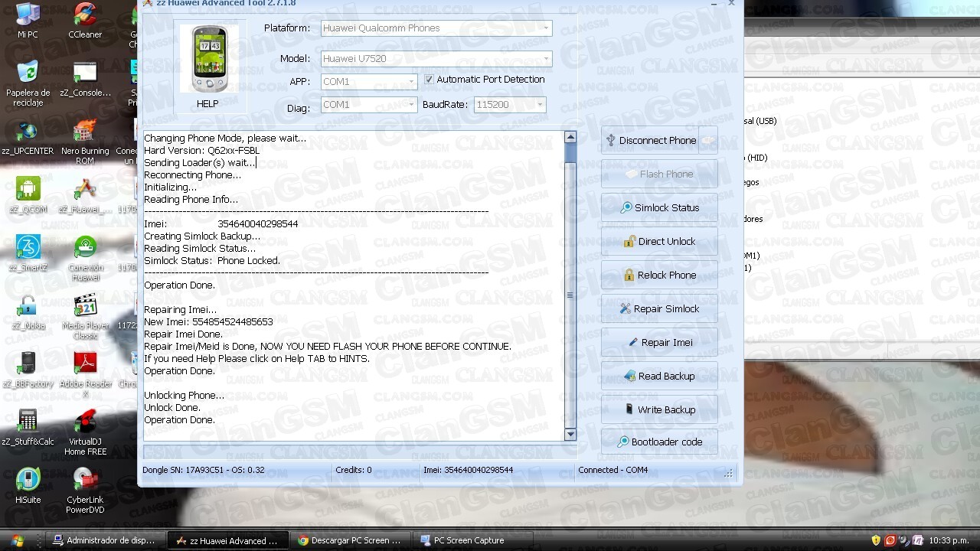Image resolution: width=980 pixels, height=551 pixels.
Task: Launch CCleaner from the desktop
Action: [x=85, y=21]
